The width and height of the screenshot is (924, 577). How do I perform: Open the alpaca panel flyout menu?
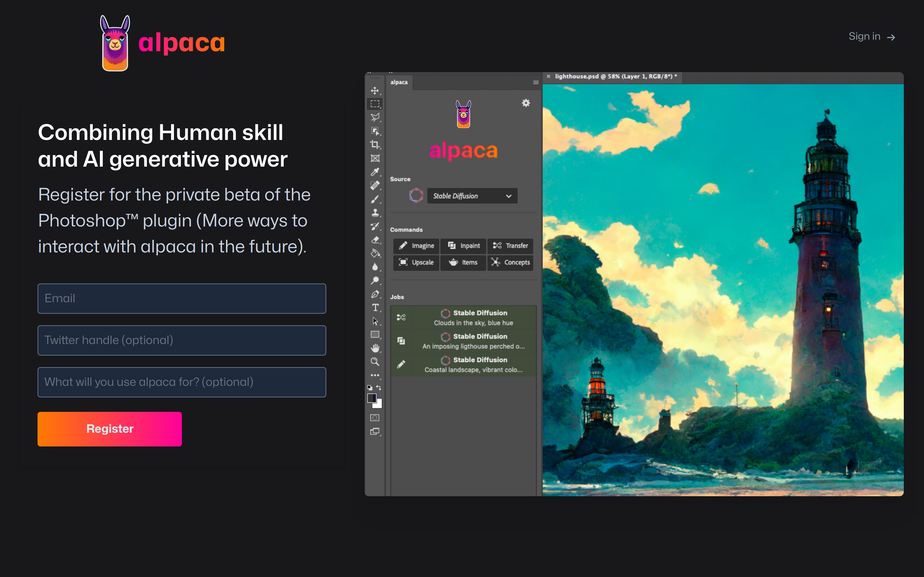[x=536, y=83]
